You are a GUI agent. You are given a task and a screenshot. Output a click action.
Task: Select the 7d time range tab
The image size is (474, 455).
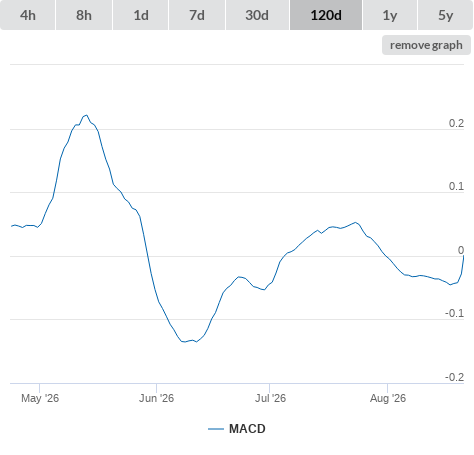coord(197,15)
